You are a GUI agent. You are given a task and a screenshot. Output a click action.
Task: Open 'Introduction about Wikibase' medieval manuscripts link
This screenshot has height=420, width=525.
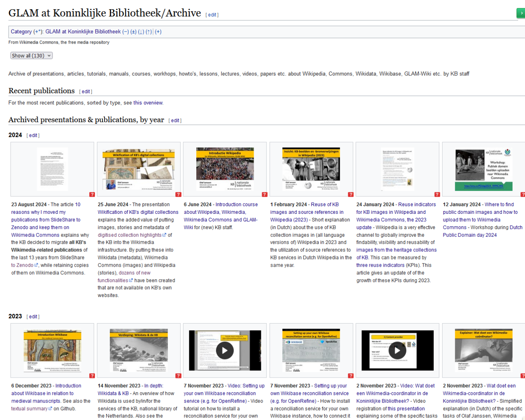(x=46, y=393)
